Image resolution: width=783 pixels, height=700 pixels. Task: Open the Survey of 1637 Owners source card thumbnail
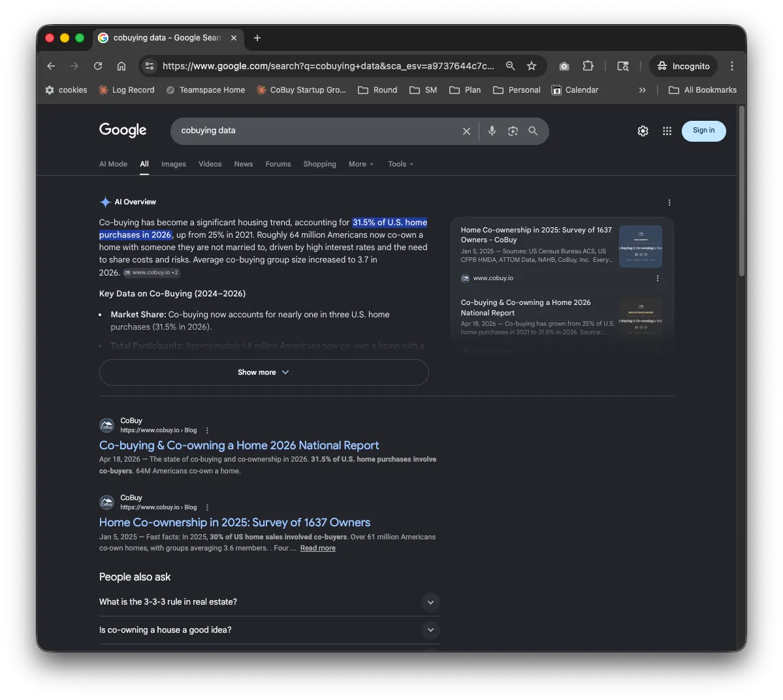pos(640,247)
